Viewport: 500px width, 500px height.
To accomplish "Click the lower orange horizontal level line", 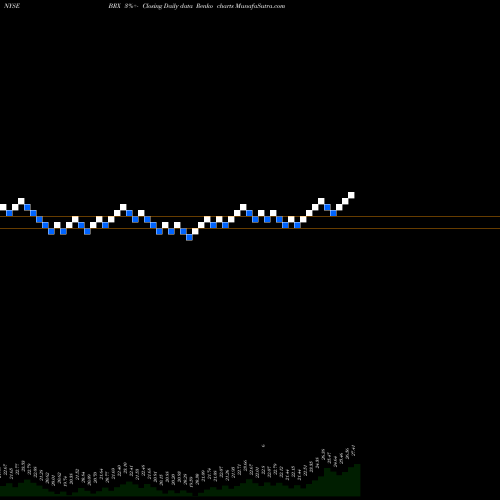I will [x=250, y=228].
